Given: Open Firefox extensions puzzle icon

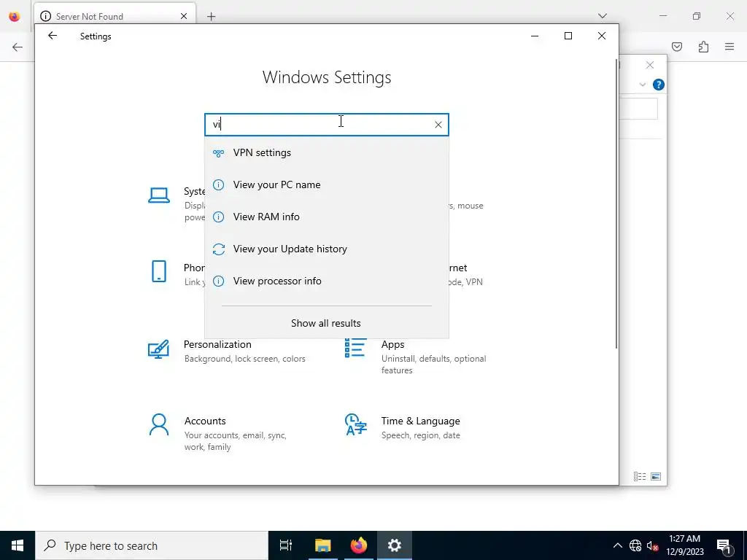Looking at the screenshot, I should [703, 47].
